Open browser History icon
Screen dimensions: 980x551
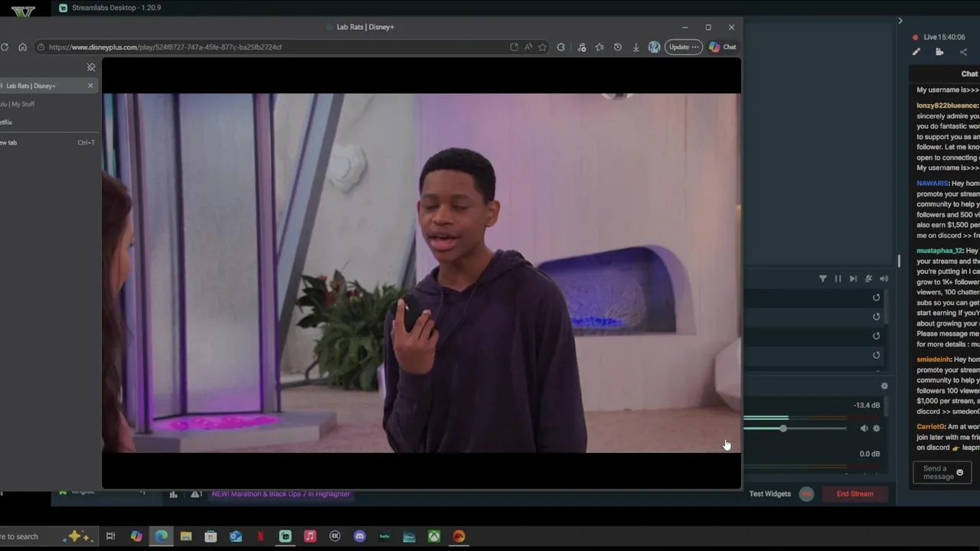pos(618,47)
